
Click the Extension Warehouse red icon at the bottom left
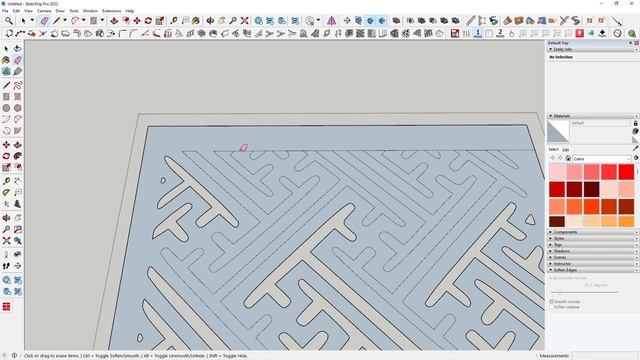pyautogui.click(x=6, y=307)
